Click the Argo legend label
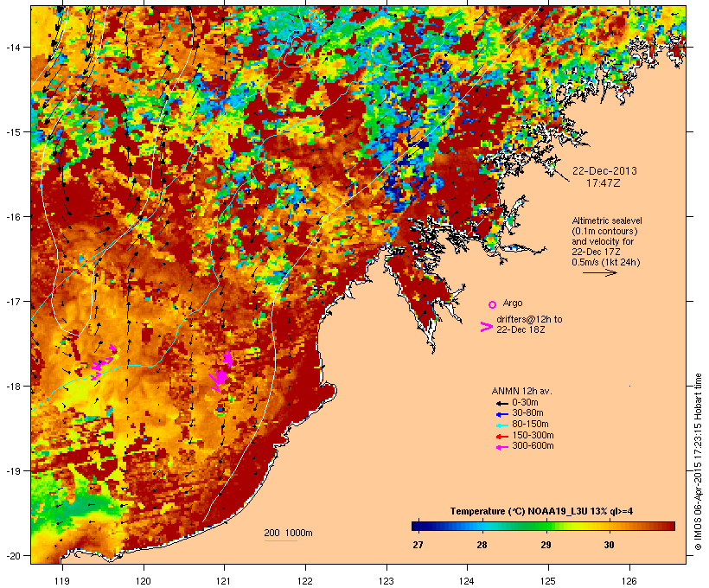This screenshot has height=588, width=709. (x=513, y=303)
